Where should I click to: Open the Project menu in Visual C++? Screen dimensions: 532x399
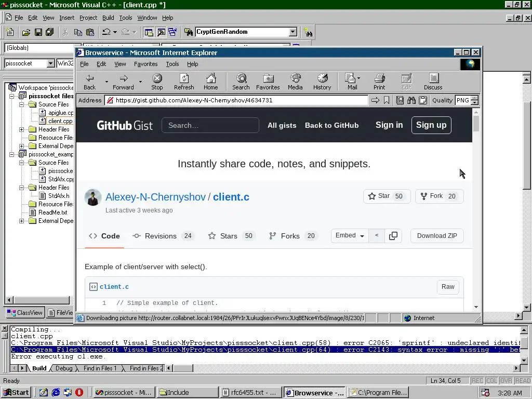[x=88, y=18]
